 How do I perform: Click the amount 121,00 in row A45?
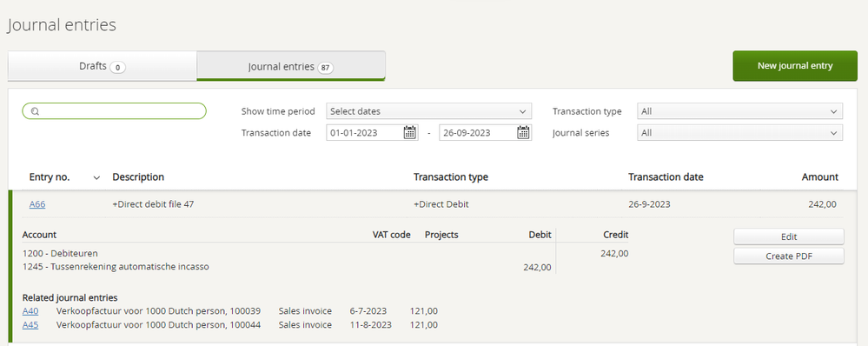click(x=424, y=325)
